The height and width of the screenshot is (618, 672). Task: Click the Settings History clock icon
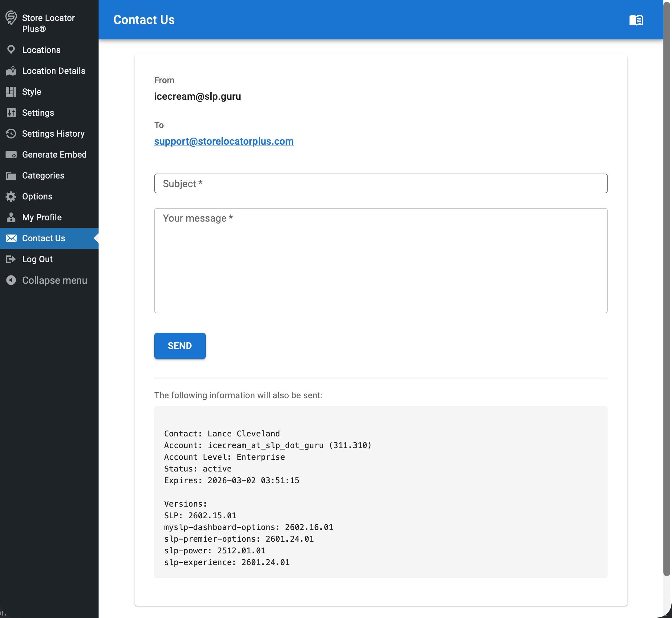(11, 134)
